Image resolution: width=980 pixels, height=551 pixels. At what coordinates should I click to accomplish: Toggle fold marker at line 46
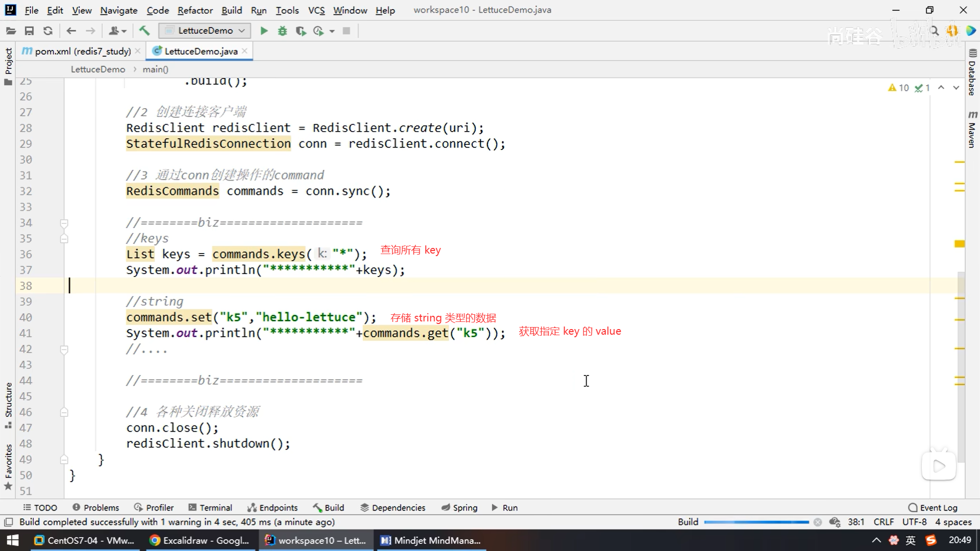[64, 412]
